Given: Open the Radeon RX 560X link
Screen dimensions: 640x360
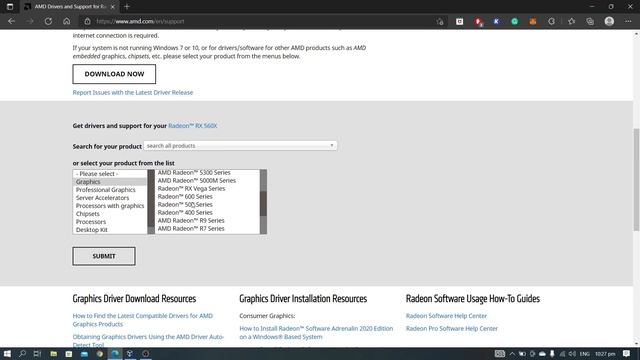Looking at the screenshot, I should click(x=193, y=126).
